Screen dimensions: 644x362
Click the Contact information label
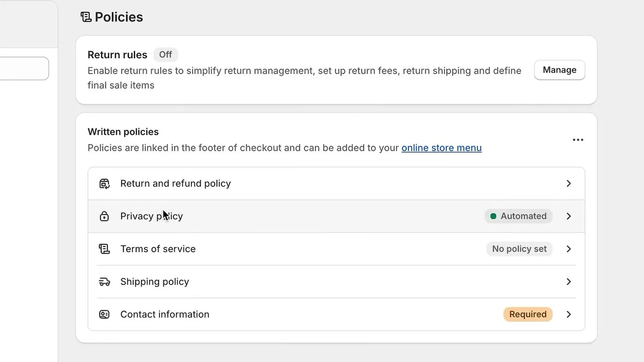[x=165, y=314]
